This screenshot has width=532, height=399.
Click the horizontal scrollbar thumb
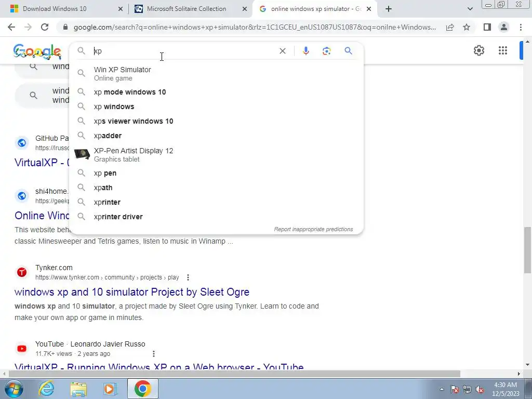tap(234, 374)
